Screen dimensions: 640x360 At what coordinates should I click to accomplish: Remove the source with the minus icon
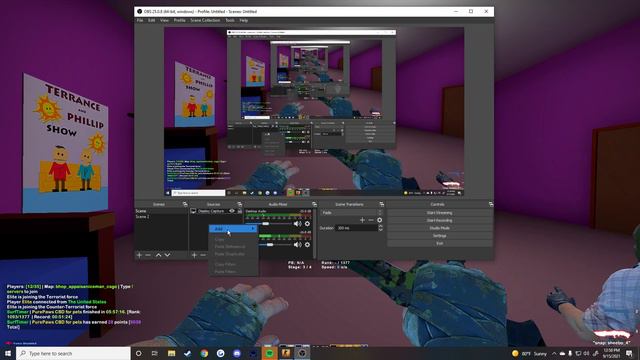203,255
